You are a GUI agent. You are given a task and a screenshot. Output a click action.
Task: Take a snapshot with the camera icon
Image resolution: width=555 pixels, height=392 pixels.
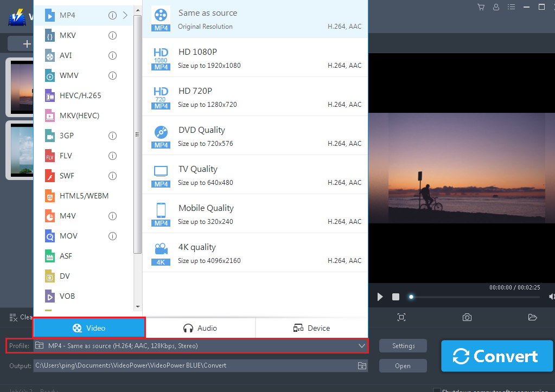[467, 317]
